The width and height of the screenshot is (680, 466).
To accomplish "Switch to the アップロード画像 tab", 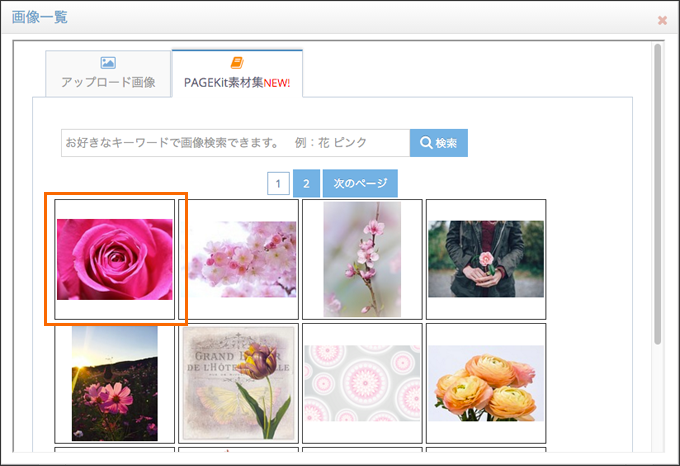I will (108, 74).
